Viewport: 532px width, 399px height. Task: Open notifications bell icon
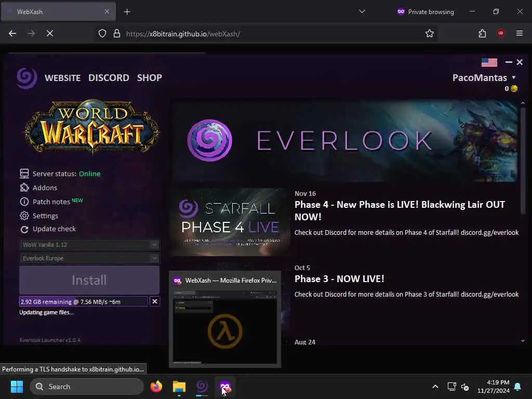[x=518, y=387]
